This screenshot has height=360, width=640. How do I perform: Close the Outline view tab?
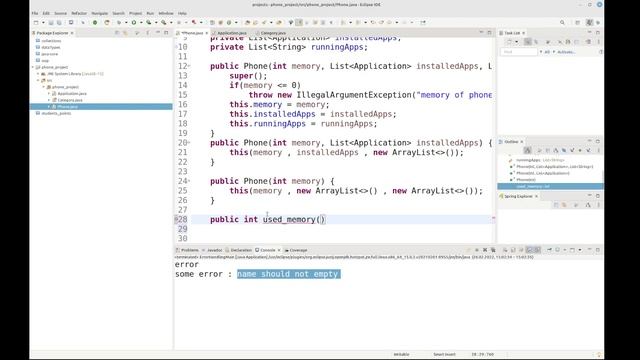pos(522,142)
